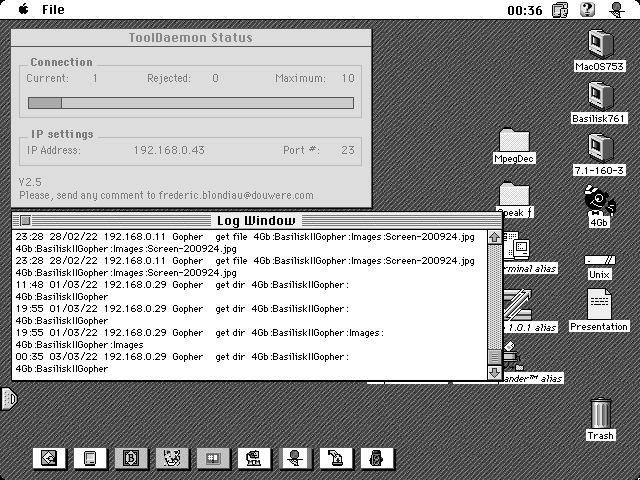Viewport: 640px width, 480px height.
Task: Open the Presentation document icon
Action: (599, 305)
